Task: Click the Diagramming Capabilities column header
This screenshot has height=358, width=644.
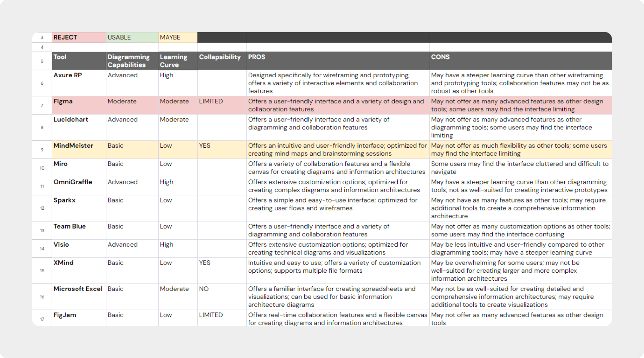Action: pyautogui.click(x=132, y=61)
